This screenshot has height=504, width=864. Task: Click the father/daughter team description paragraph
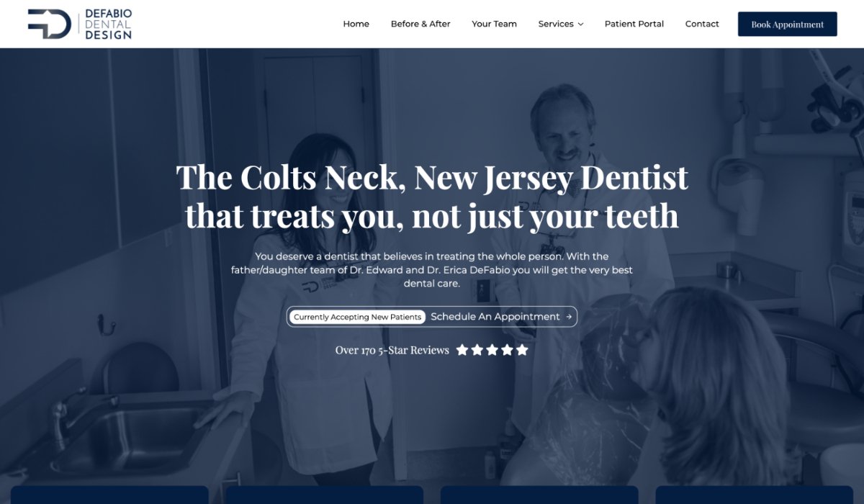pyautogui.click(x=432, y=270)
